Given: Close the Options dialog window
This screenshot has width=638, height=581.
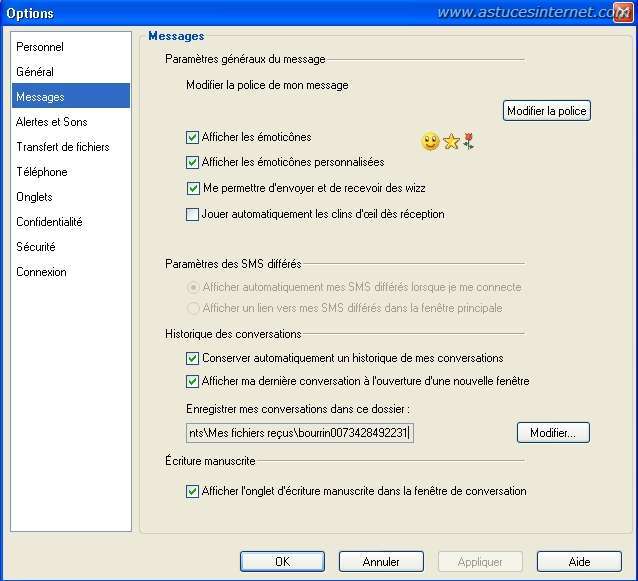Looking at the screenshot, I should [623, 13].
